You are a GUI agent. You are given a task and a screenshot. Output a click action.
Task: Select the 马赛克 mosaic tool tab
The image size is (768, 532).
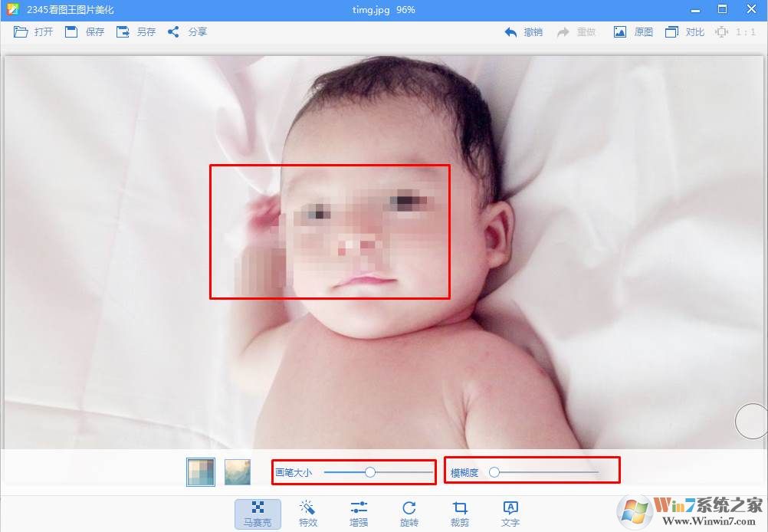tap(258, 514)
